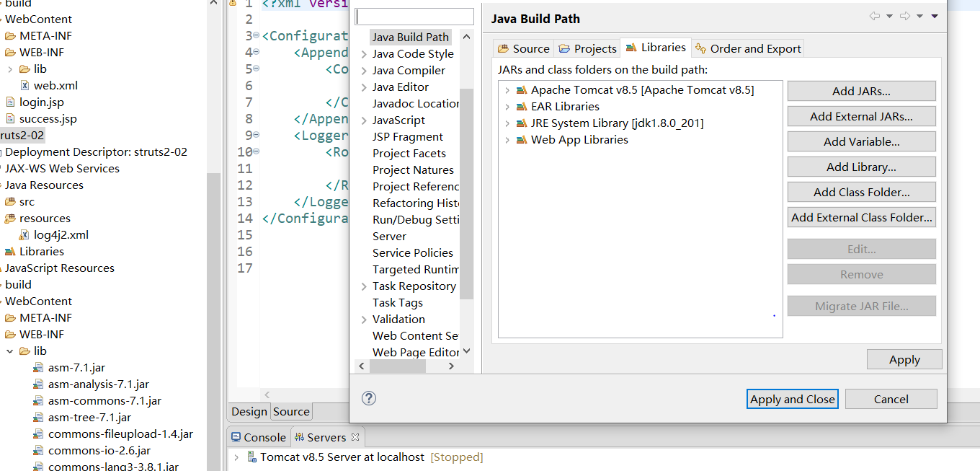Click the Cancel button

pos(891,399)
